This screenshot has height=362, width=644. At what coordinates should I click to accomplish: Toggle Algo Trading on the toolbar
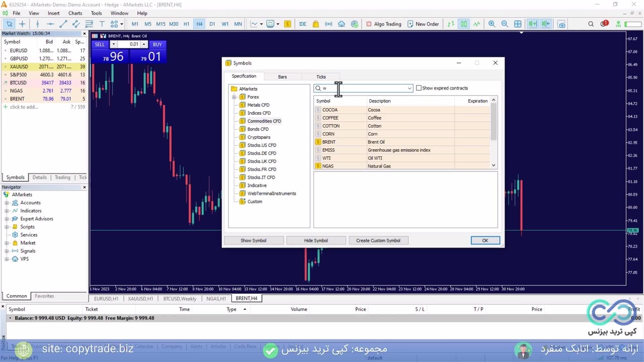383,24
